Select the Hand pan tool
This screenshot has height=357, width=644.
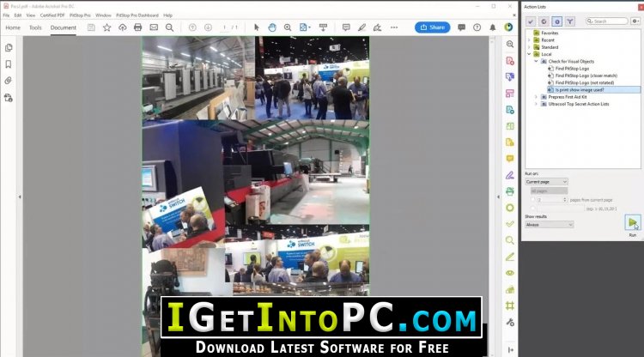(x=272, y=27)
